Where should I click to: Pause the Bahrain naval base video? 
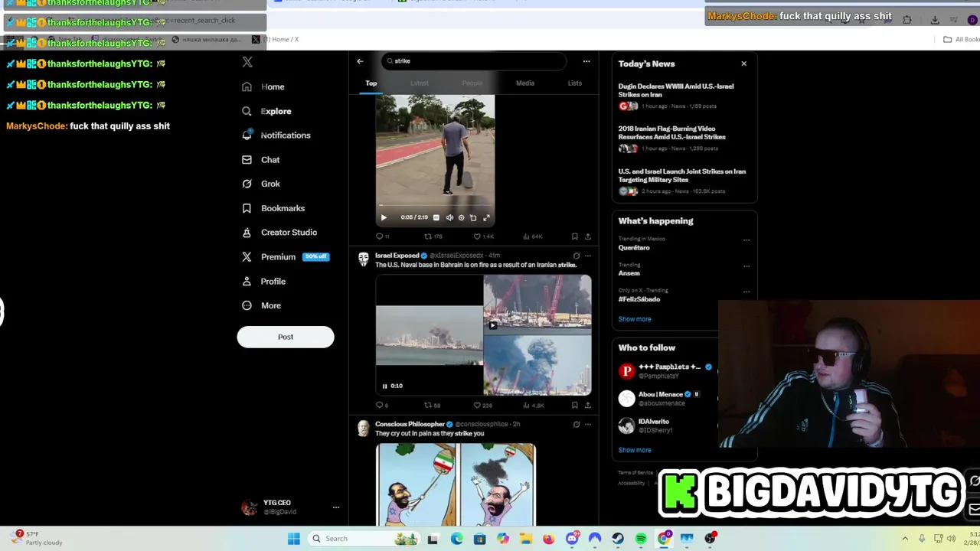click(x=384, y=386)
